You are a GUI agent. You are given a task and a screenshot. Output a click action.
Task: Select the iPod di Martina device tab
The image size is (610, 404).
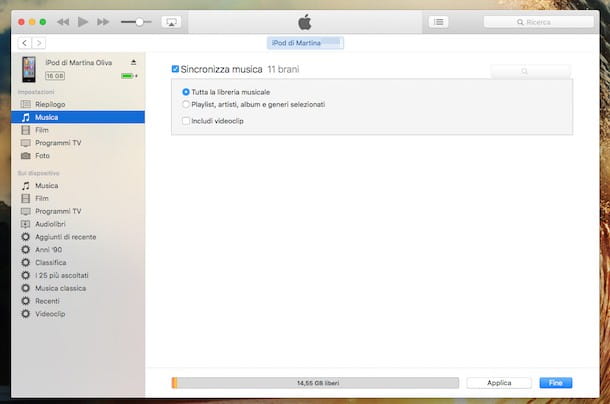305,43
